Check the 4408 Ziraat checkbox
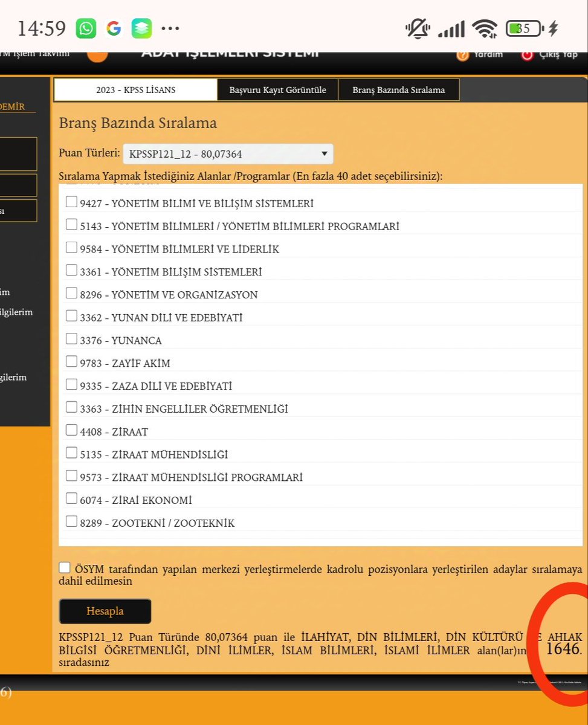Screen dimensions: 588x725 pos(71,430)
